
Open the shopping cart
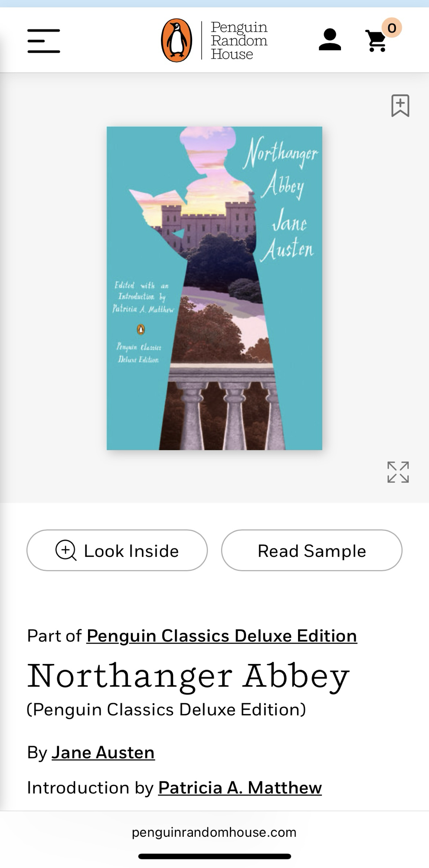pyautogui.click(x=376, y=41)
